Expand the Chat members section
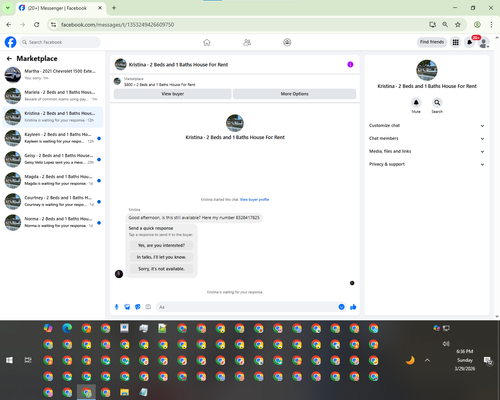The height and width of the screenshot is (400, 500). (x=427, y=138)
